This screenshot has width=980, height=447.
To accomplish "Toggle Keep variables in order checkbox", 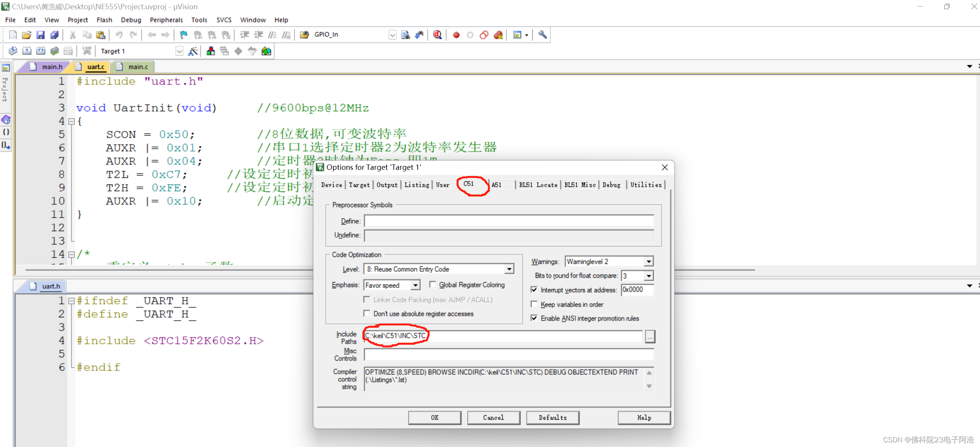I will tap(534, 304).
